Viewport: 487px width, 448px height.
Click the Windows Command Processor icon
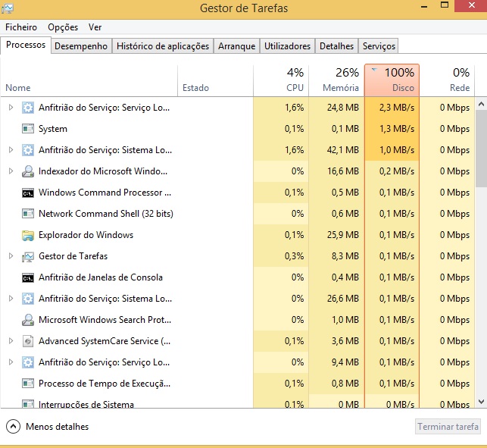point(28,193)
